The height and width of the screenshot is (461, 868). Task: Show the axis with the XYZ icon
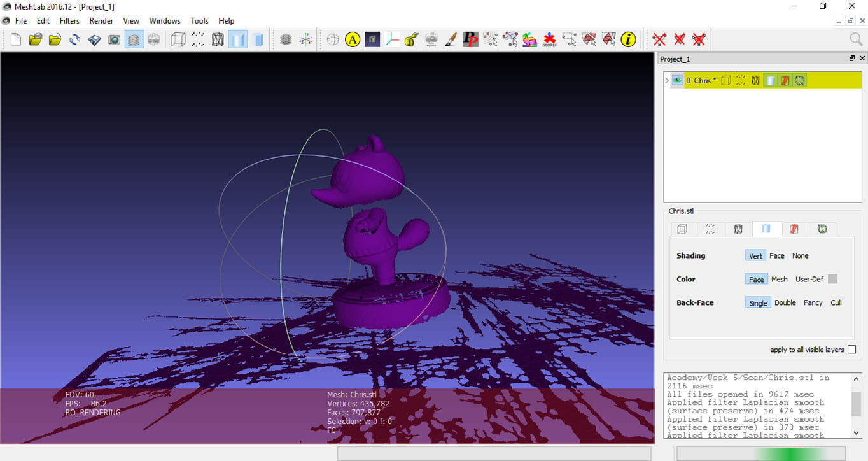[x=306, y=39]
